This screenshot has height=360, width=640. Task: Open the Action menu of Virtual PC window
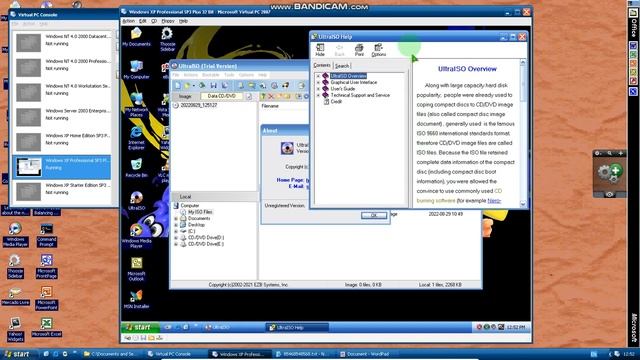pyautogui.click(x=129, y=21)
